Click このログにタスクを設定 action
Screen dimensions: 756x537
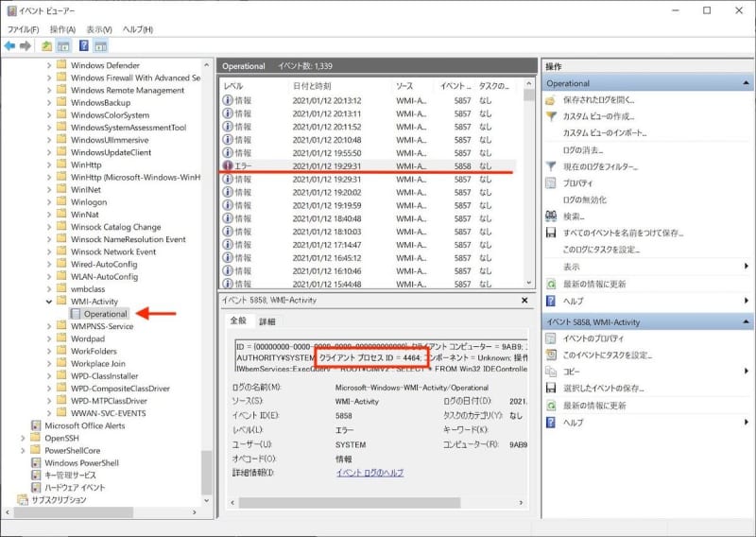(x=602, y=250)
